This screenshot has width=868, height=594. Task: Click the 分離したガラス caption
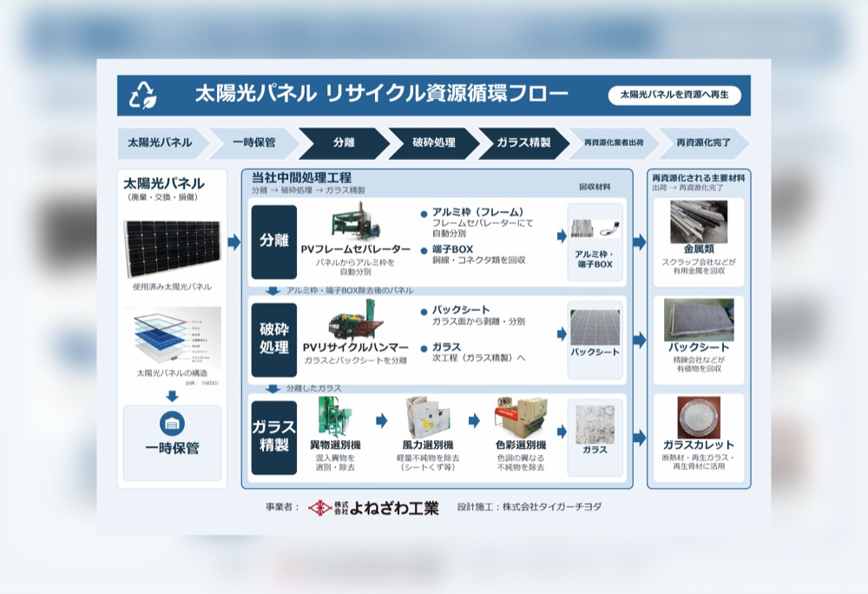pos(313,389)
